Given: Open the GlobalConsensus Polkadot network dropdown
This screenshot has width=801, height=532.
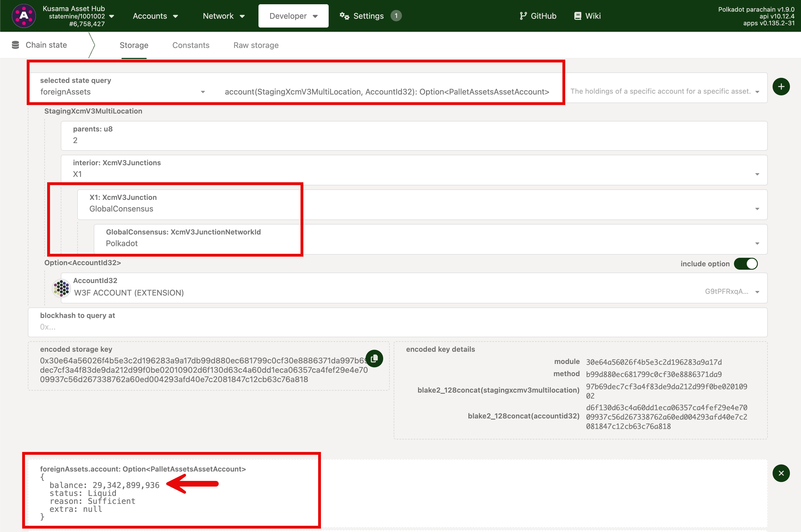Looking at the screenshot, I should pyautogui.click(x=757, y=244).
